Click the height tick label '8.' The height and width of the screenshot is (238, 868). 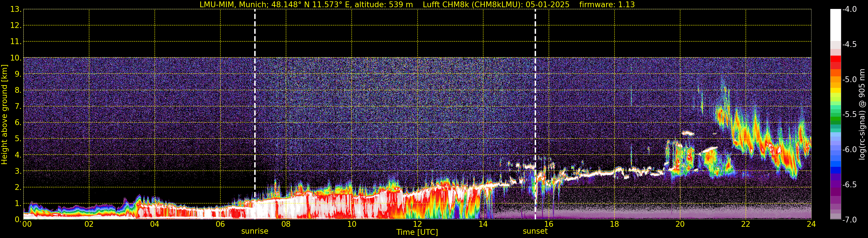pyautogui.click(x=18, y=90)
